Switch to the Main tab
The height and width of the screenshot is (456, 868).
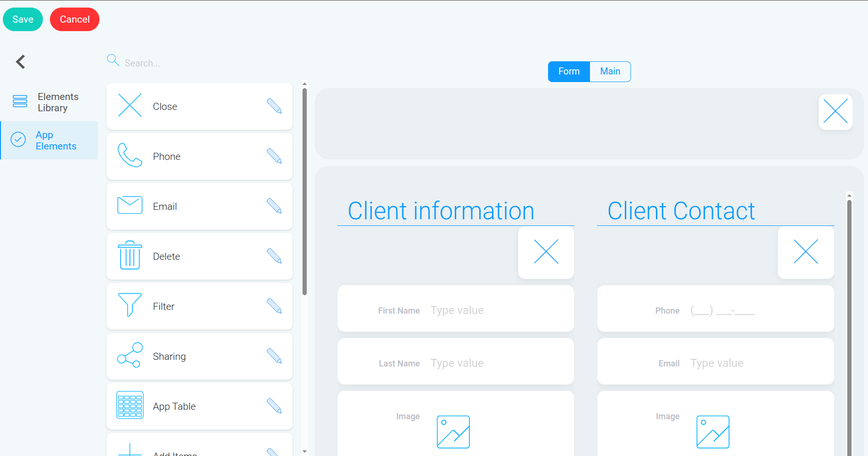[610, 72]
